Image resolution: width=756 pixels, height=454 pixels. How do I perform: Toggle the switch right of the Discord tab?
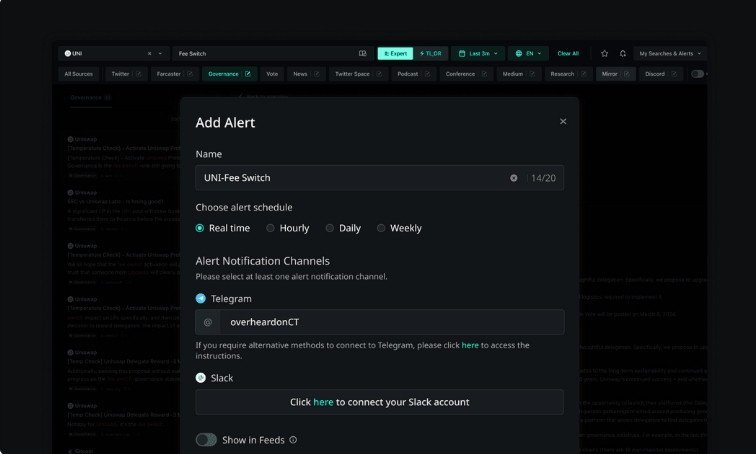[x=697, y=74]
